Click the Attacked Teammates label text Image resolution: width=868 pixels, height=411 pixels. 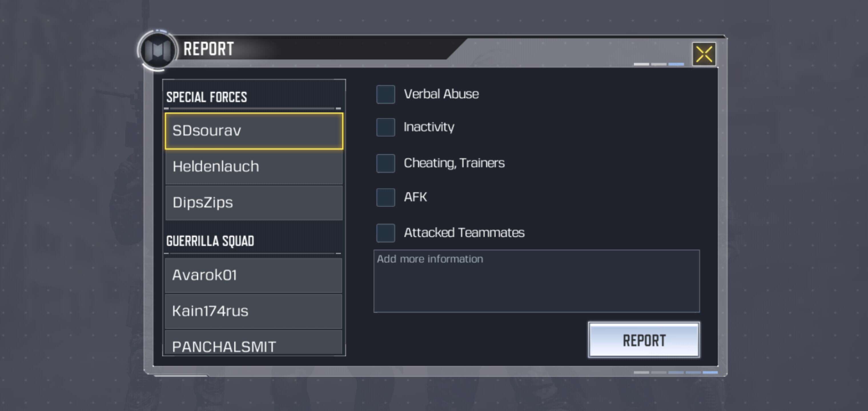pyautogui.click(x=464, y=233)
